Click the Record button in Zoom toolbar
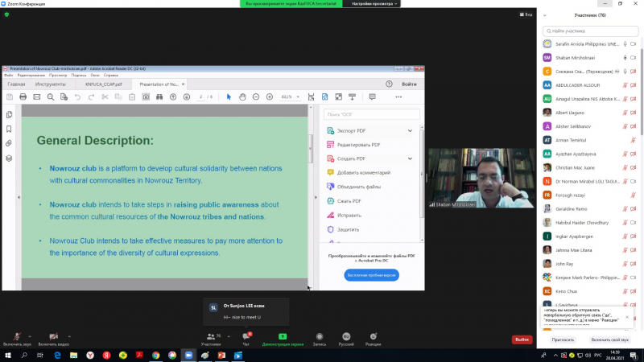This screenshot has width=644, height=362. [x=320, y=337]
